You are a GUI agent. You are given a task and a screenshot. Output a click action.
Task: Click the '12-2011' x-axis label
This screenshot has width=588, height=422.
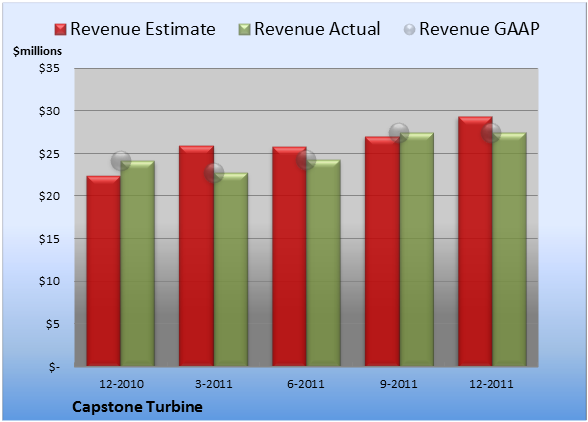click(491, 384)
